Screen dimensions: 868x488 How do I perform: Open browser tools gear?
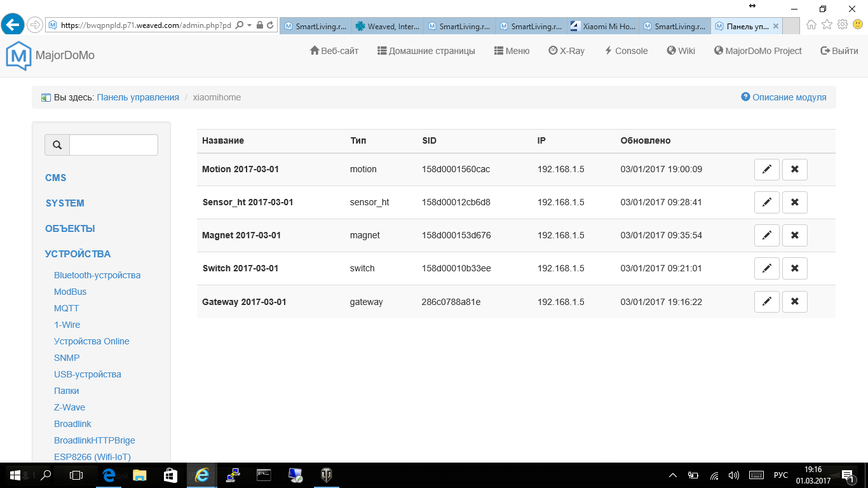point(843,25)
